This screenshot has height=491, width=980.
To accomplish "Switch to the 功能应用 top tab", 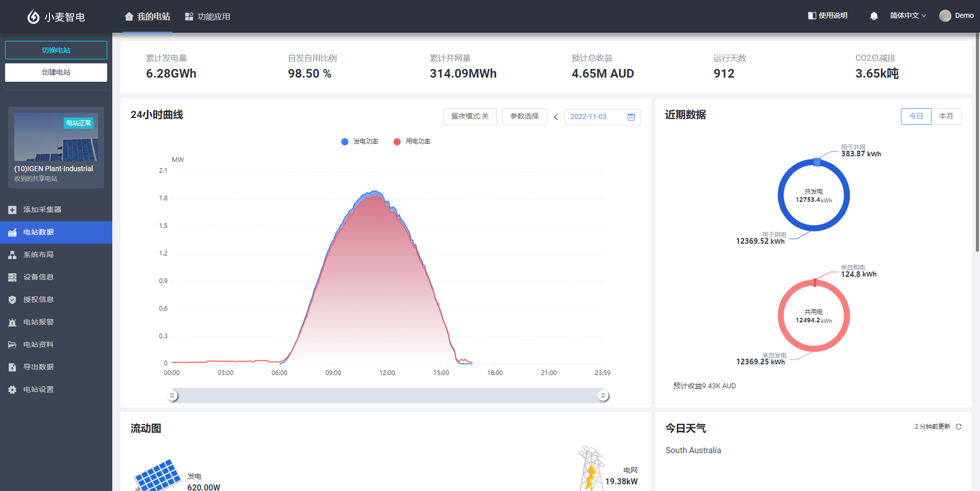I will point(208,16).
